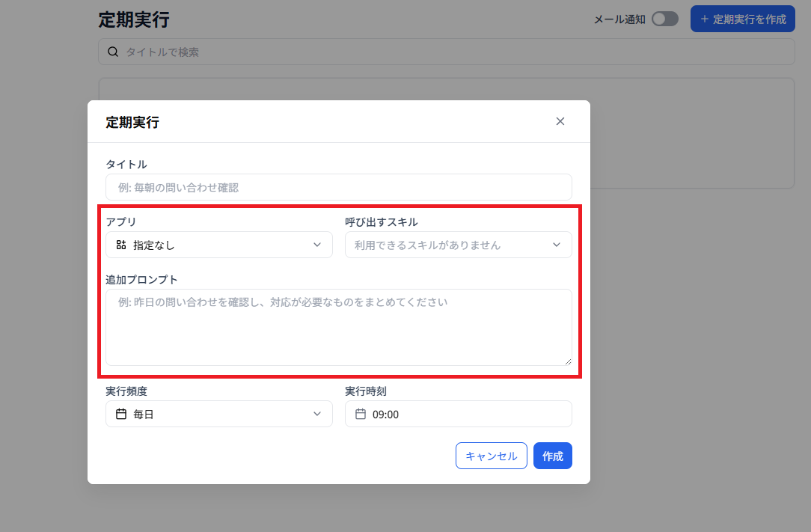Click the 追加プロンプト resize handle
Viewport: 811px width, 532px height.
pos(568,361)
